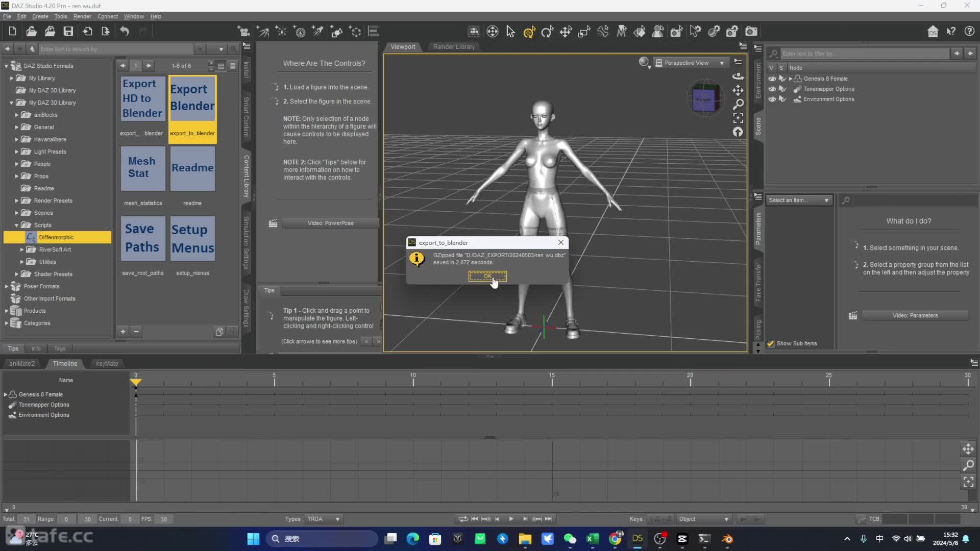Click the Create New Camera icon
Image resolution: width=980 pixels, height=551 pixels.
coord(243,32)
